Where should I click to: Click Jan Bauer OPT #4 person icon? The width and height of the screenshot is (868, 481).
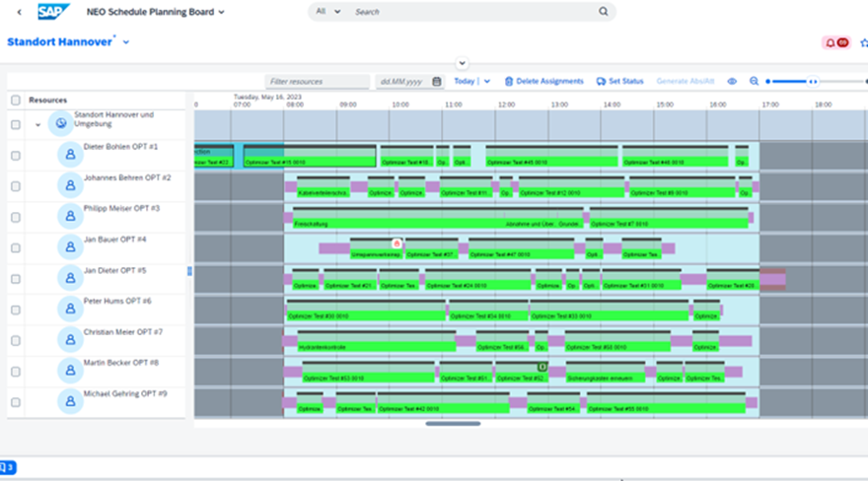70,247
